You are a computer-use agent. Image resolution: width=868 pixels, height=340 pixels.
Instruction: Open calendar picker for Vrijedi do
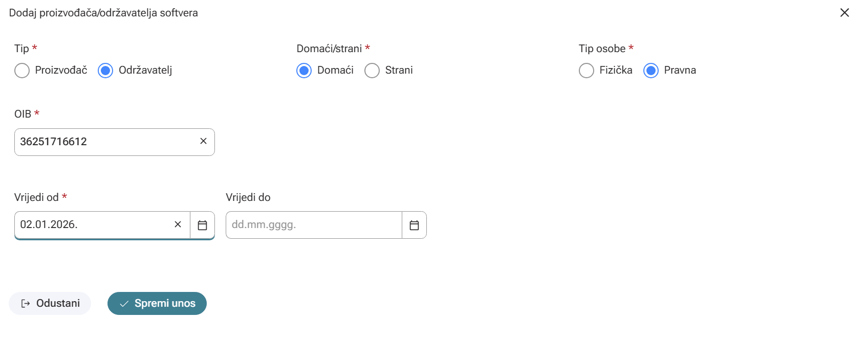point(414,225)
